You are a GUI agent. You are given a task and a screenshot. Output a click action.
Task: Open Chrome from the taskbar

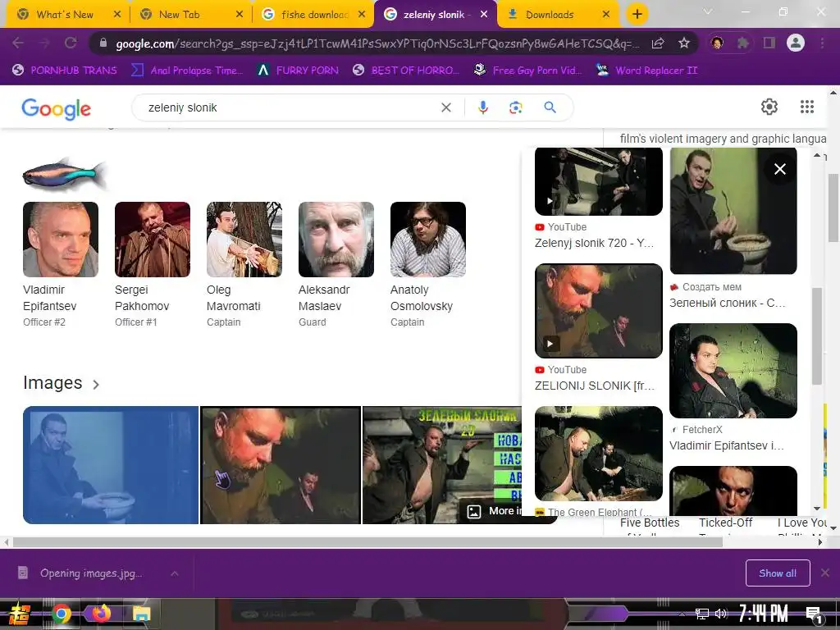pyautogui.click(x=61, y=614)
